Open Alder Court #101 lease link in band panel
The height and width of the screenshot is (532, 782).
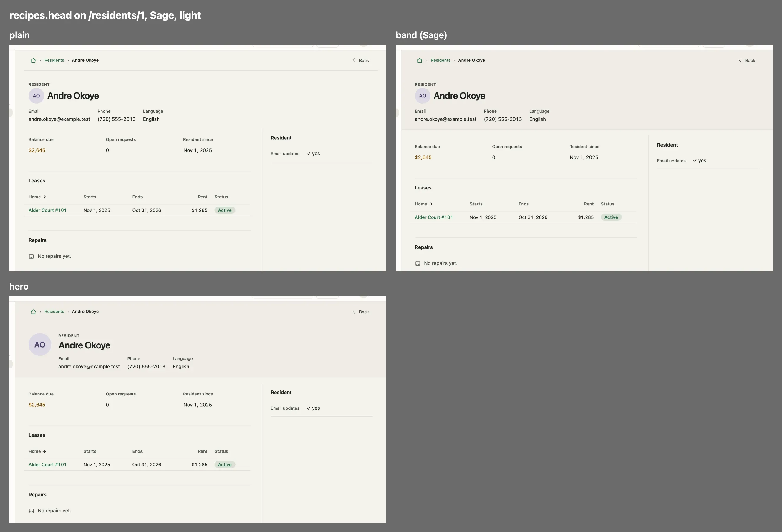(x=434, y=217)
